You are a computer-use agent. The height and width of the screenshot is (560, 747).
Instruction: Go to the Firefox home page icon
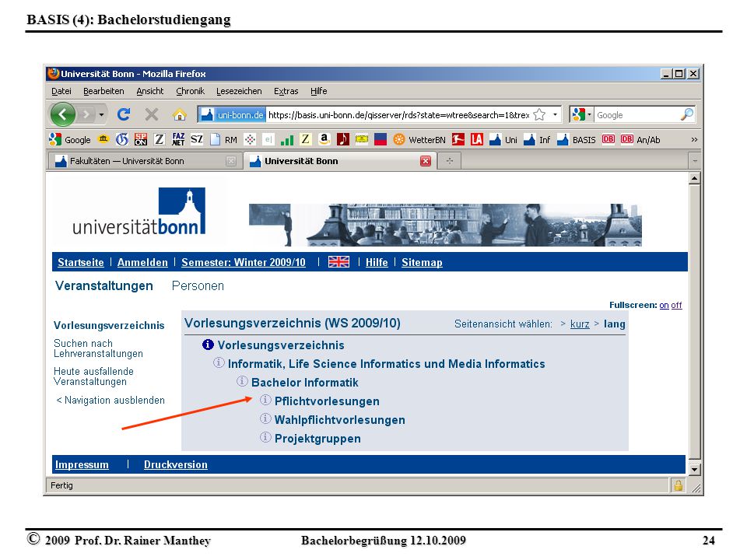click(179, 114)
